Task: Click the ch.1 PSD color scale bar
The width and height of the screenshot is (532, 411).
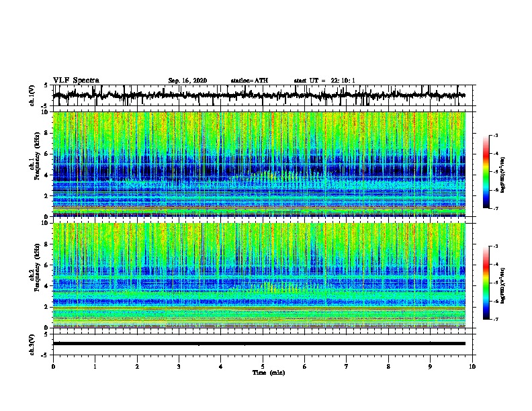Action: [x=486, y=172]
